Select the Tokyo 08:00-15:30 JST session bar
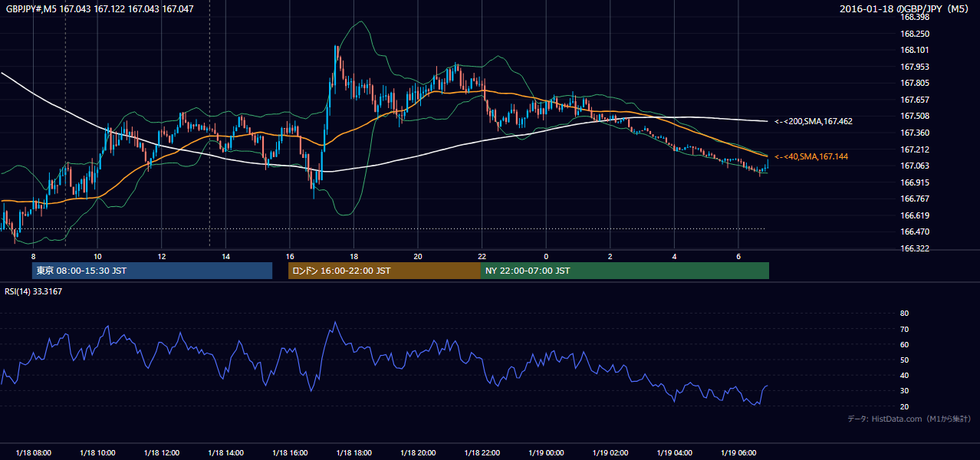The image size is (980, 460). coord(153,271)
